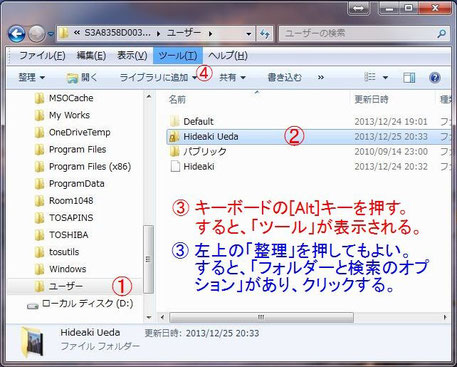Click date 2010/09/14 23:00 of パブリック
Viewport: 457px width, 367px height.
pyautogui.click(x=391, y=152)
